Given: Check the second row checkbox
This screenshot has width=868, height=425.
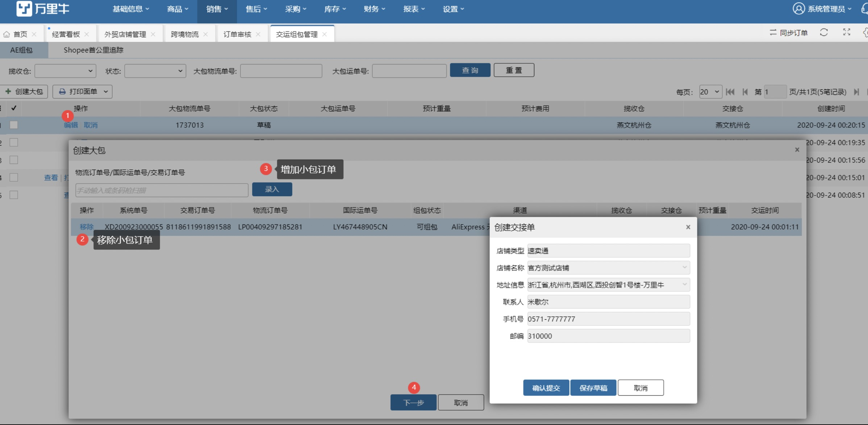Looking at the screenshot, I should [14, 142].
